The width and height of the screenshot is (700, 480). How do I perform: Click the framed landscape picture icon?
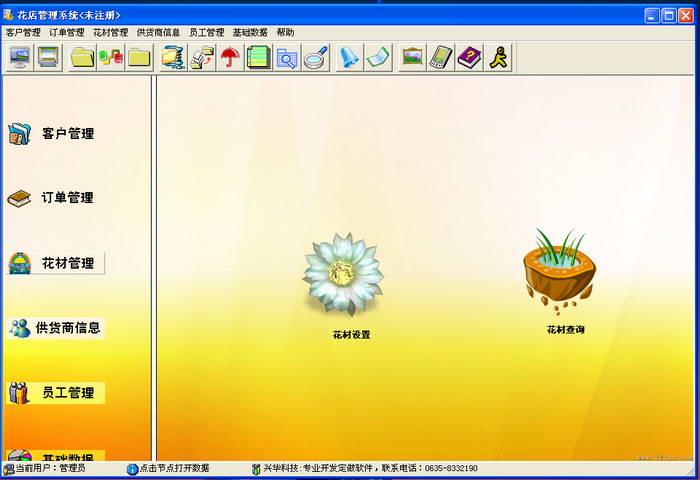pyautogui.click(x=412, y=57)
